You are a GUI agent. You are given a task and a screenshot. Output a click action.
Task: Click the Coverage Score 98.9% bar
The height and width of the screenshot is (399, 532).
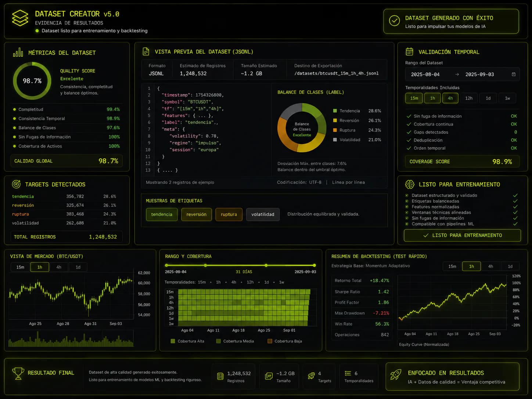coord(462,162)
